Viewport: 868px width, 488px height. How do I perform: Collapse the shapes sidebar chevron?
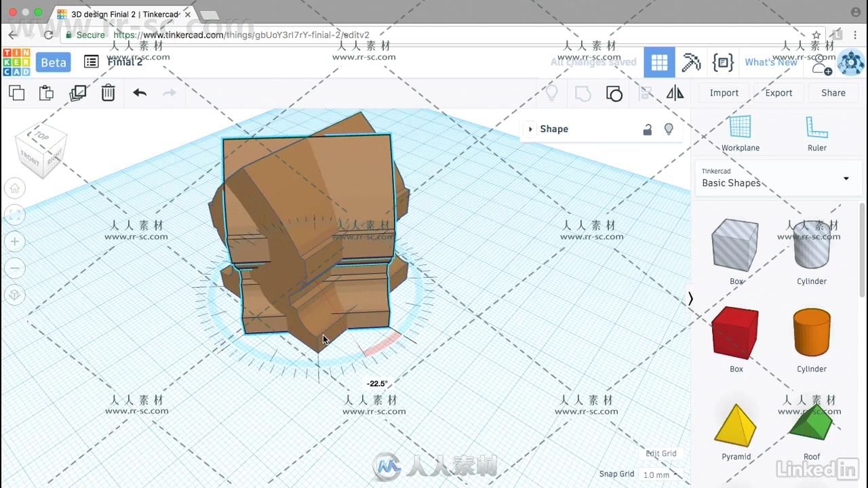point(690,299)
